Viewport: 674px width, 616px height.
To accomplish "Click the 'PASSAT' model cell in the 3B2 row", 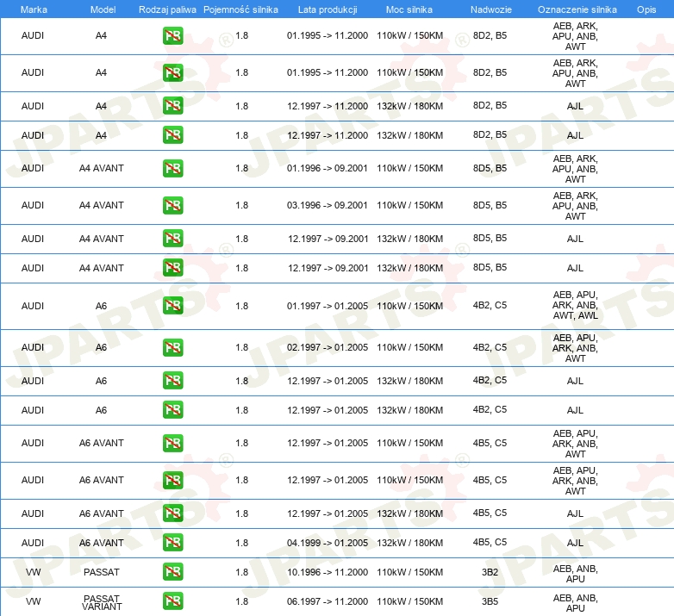I will pos(102,572).
